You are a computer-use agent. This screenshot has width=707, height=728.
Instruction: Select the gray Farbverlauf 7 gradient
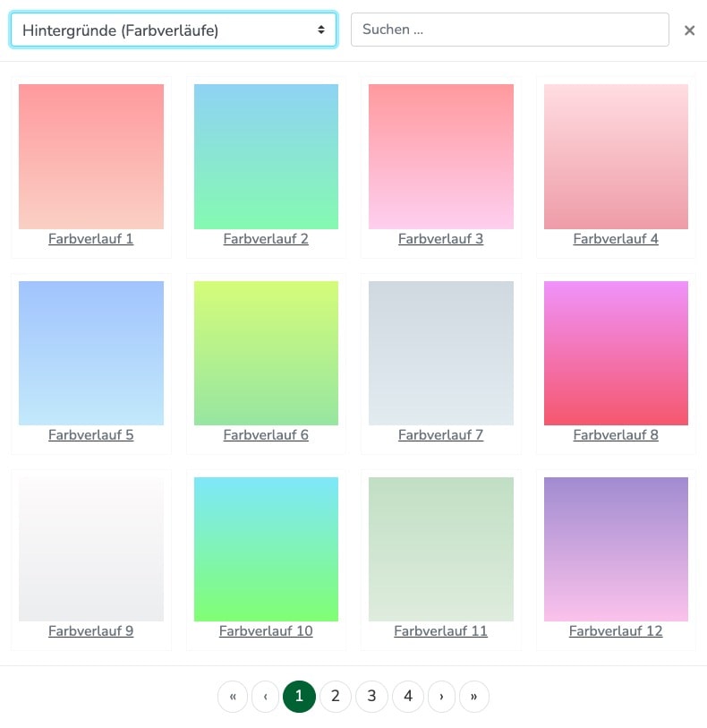click(440, 352)
